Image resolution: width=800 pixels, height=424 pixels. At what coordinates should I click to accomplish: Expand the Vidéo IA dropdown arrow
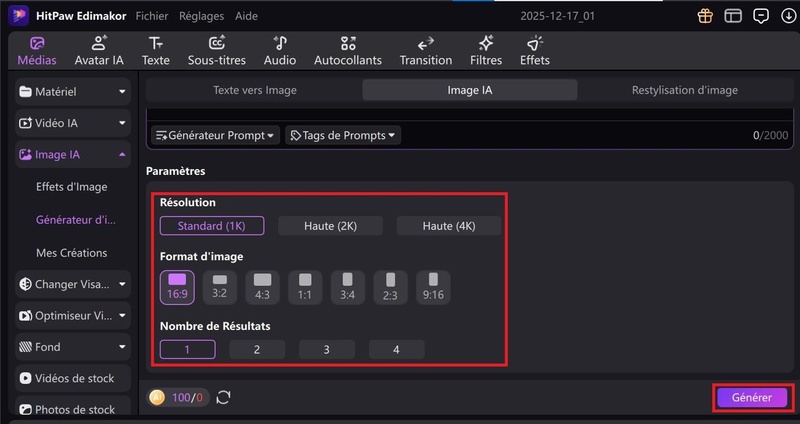coord(122,123)
